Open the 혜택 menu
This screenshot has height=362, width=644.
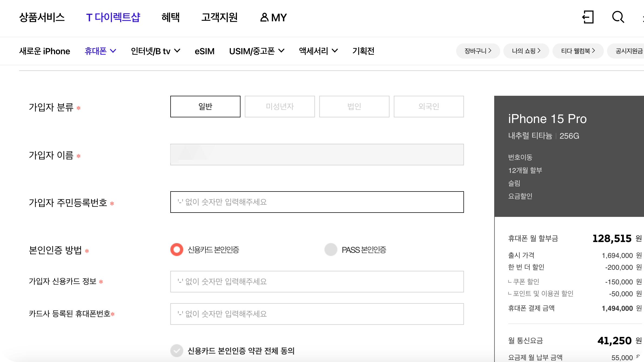click(171, 17)
